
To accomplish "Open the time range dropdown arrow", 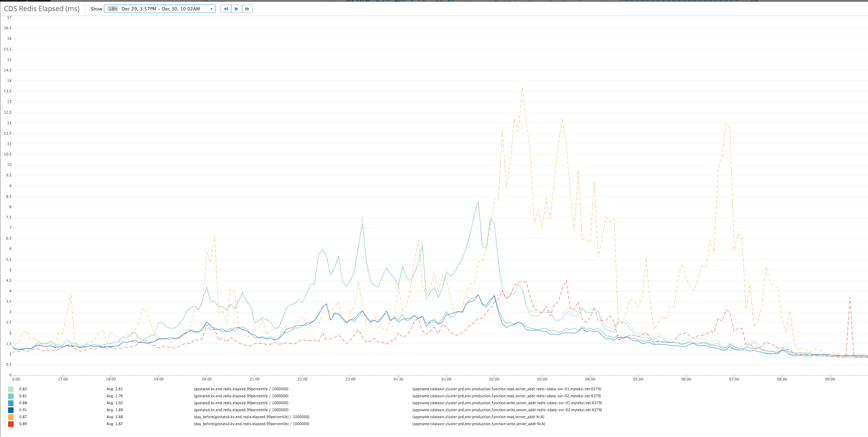I will point(211,9).
